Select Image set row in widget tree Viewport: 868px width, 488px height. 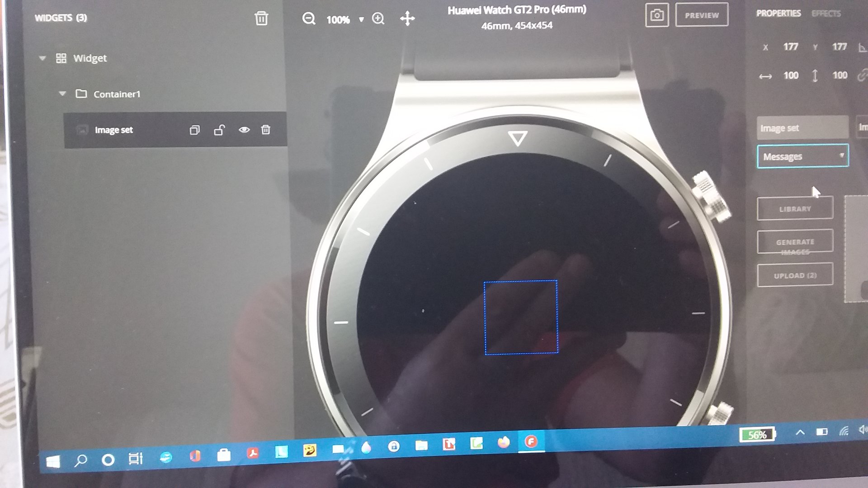[175, 130]
